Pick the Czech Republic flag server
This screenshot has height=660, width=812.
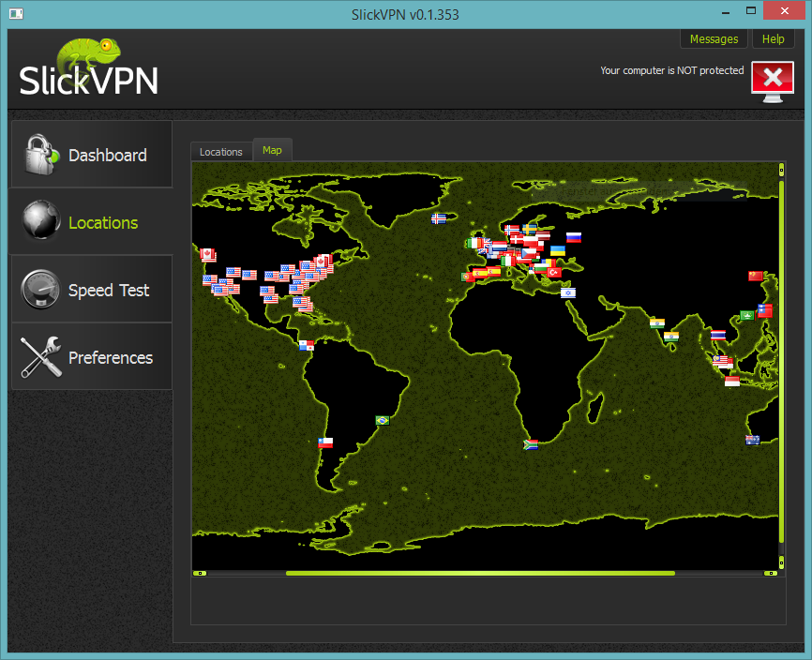tap(529, 254)
